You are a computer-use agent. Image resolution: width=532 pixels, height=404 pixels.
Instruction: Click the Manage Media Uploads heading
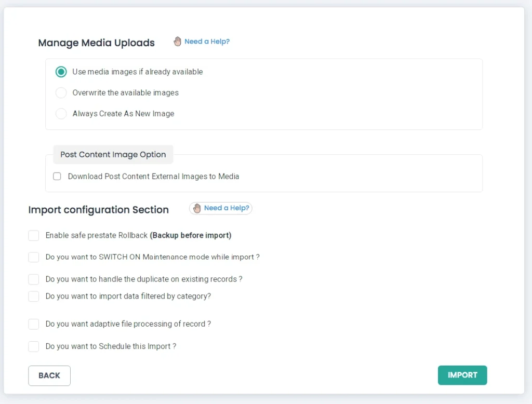[x=96, y=43]
